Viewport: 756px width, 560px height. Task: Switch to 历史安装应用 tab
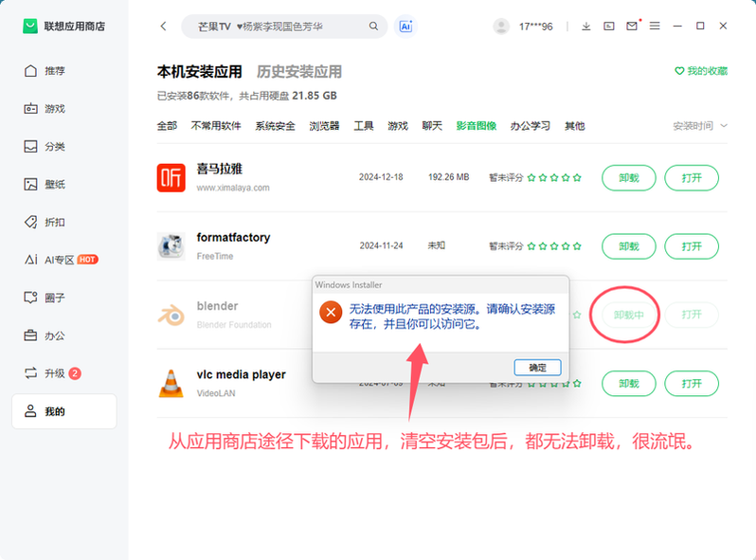coord(299,72)
